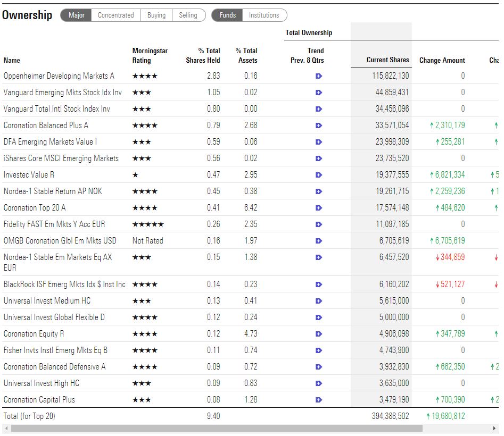View iShares Core MSCI Emerging Markets trend icon
504x436 pixels.
[x=318, y=158]
